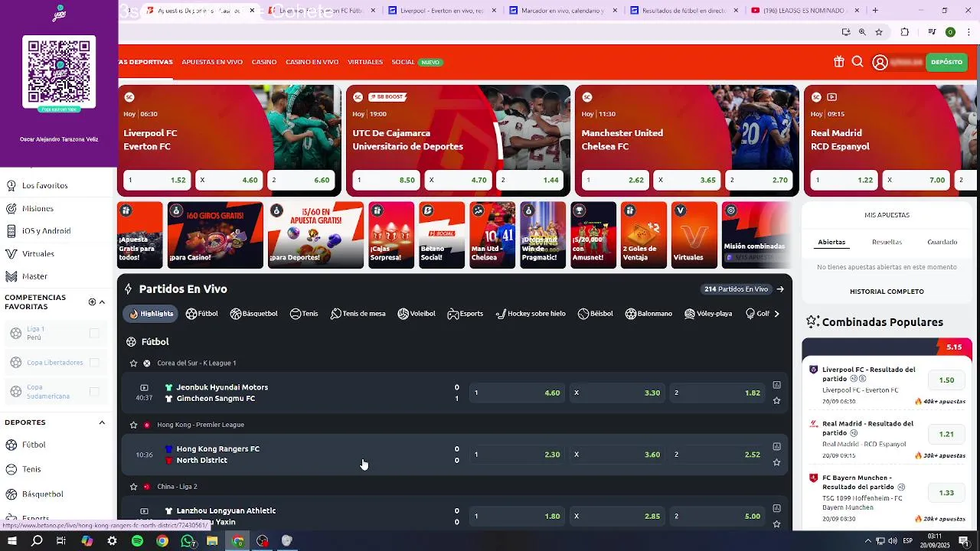Open Los favoritos in sidebar
This screenshot has width=980, height=551.
pyautogui.click(x=45, y=186)
